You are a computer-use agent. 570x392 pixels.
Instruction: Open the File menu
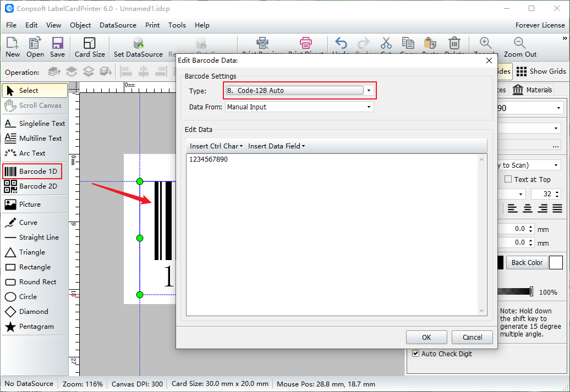click(x=11, y=25)
